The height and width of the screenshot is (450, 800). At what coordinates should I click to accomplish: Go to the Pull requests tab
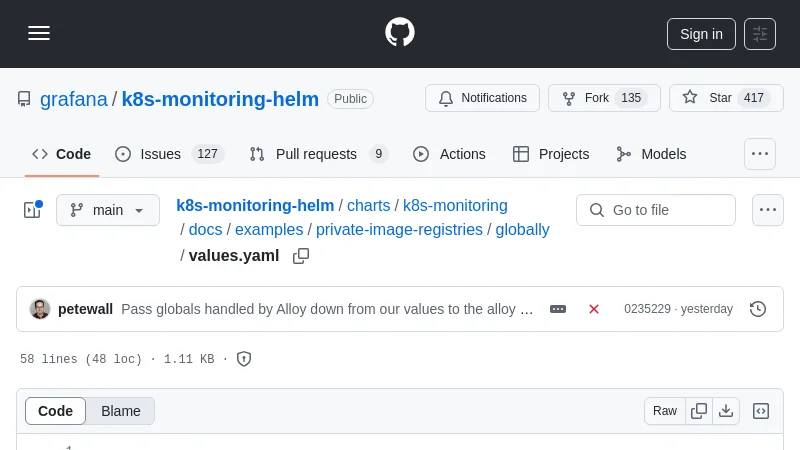pyautogui.click(x=317, y=154)
